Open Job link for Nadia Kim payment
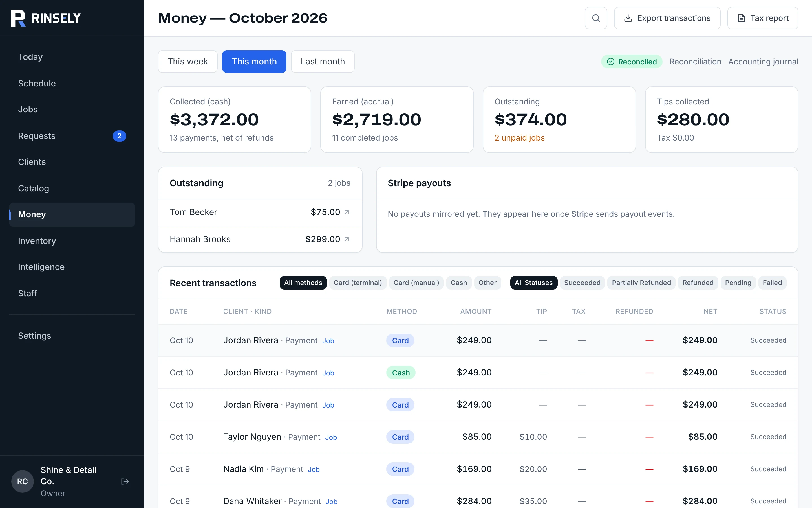Viewport: 812px width, 508px height. pos(314,469)
